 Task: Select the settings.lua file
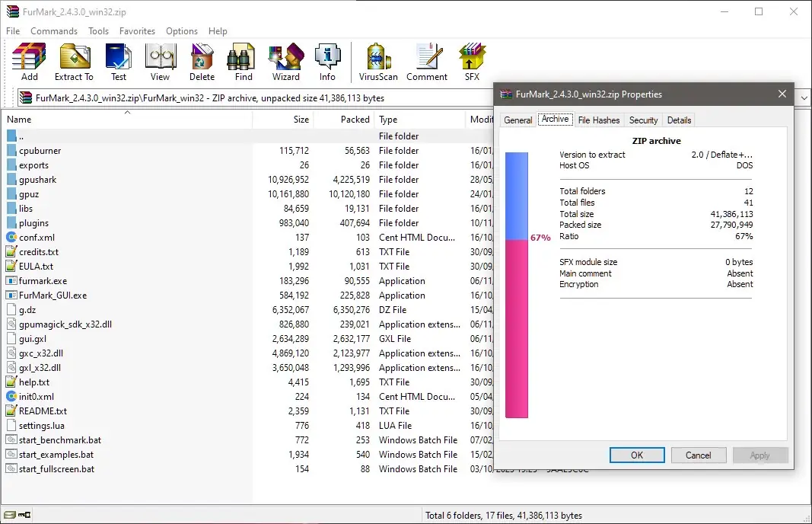point(247,426)
